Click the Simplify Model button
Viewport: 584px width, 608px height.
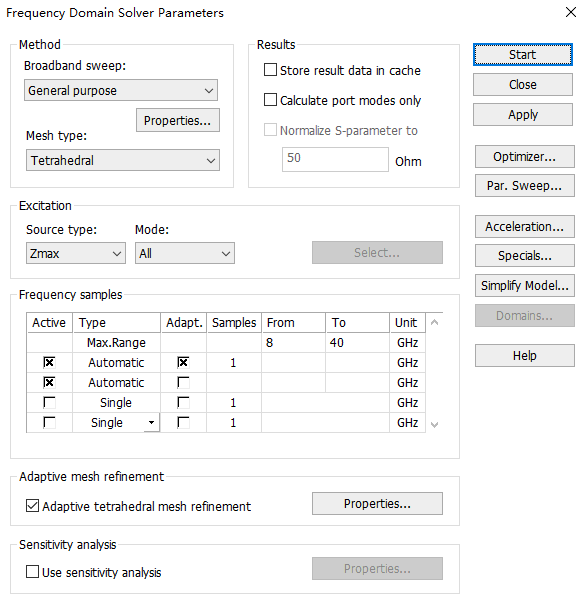(524, 286)
